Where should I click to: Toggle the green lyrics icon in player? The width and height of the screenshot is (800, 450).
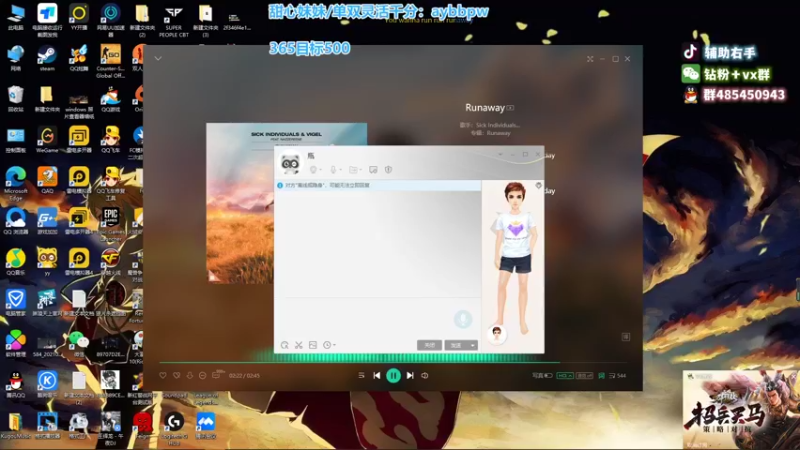(x=602, y=376)
